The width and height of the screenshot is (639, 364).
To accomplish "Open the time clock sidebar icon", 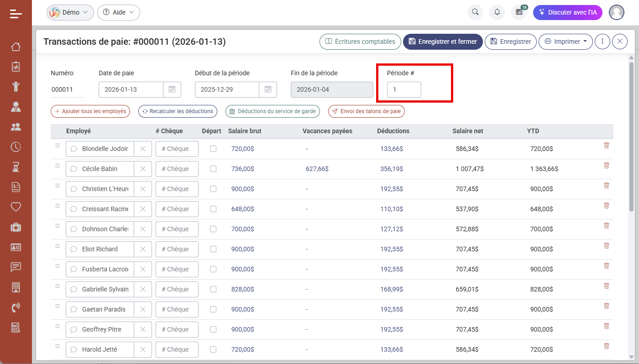I will 16,146.
